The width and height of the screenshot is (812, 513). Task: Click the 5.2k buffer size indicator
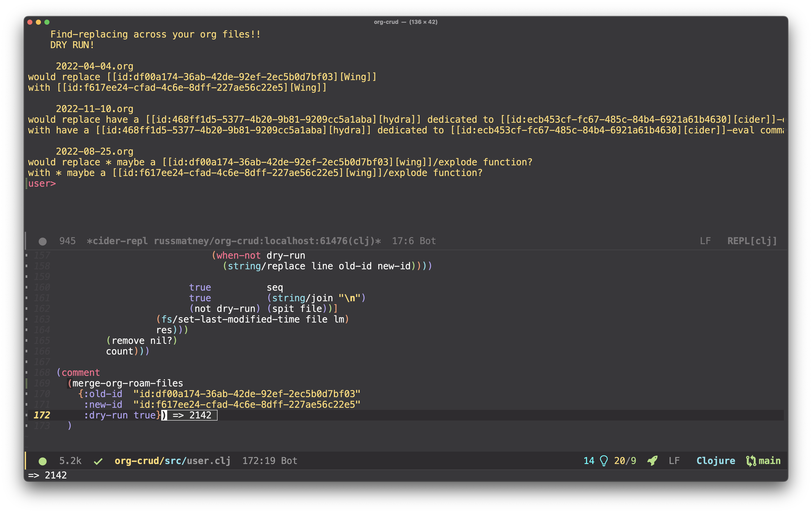coord(71,461)
